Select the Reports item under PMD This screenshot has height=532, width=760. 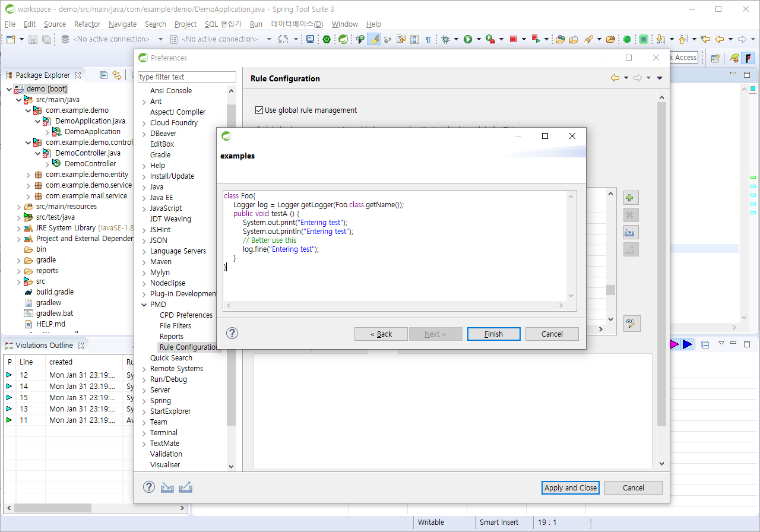pyautogui.click(x=172, y=336)
